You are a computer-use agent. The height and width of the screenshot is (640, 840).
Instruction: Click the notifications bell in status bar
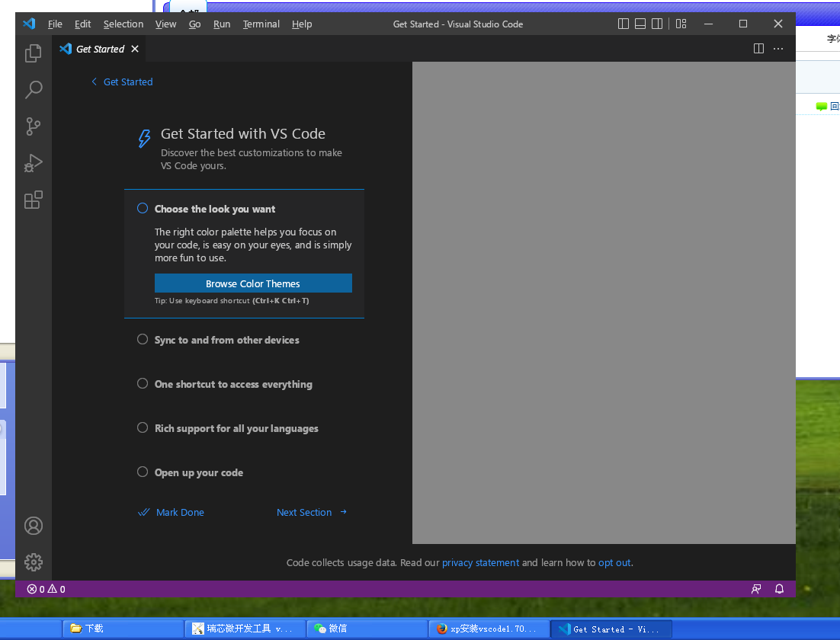(779, 589)
